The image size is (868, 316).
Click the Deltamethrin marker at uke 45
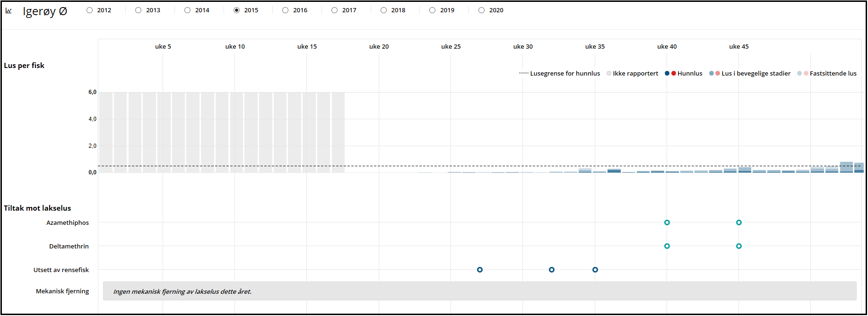[x=739, y=246]
